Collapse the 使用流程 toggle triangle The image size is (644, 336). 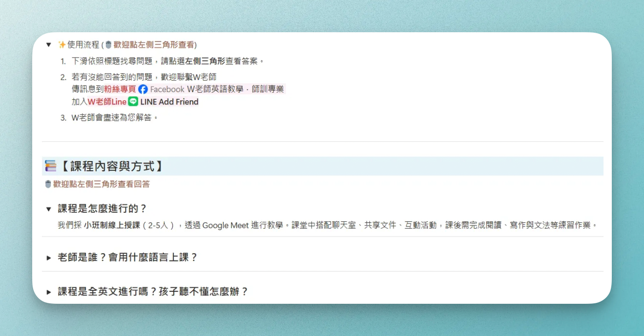tap(48, 45)
